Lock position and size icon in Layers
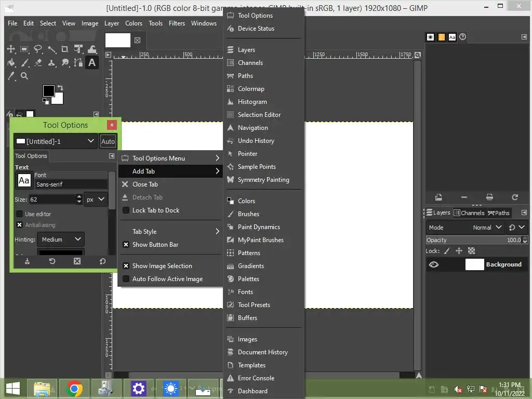The height and width of the screenshot is (399, 532). (459, 251)
